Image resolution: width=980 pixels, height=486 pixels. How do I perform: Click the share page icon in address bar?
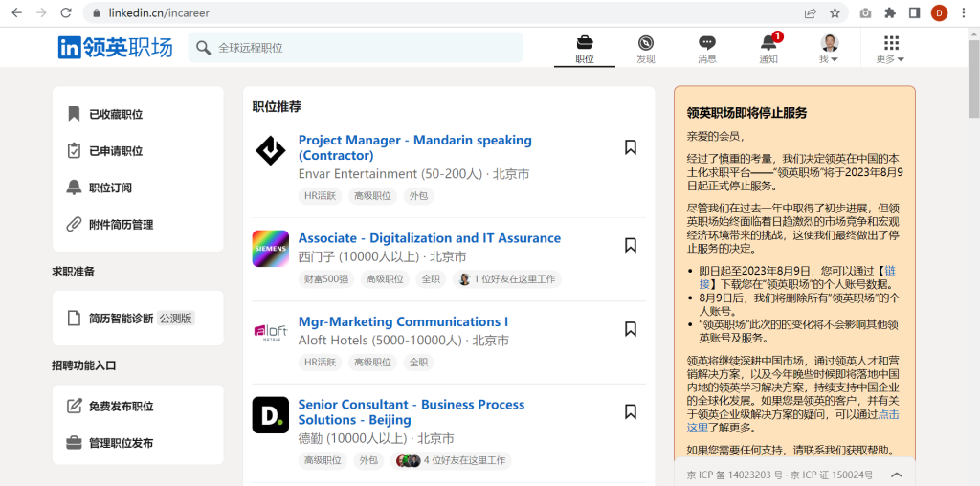pos(810,12)
